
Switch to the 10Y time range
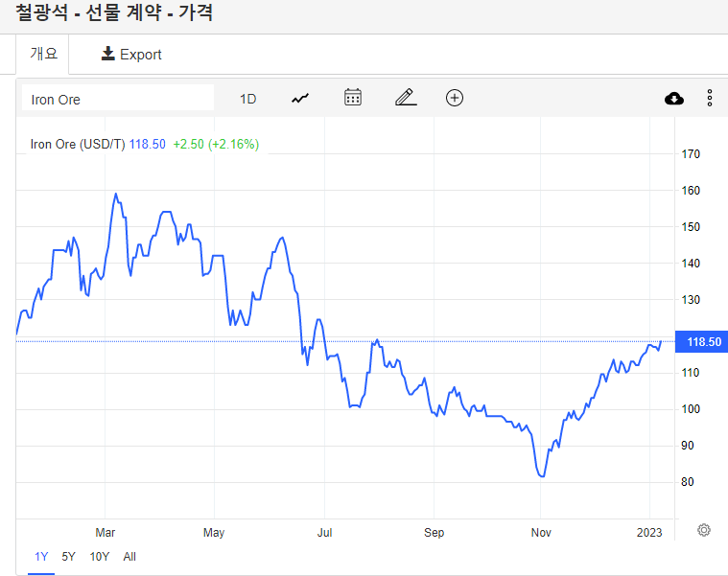click(x=100, y=557)
